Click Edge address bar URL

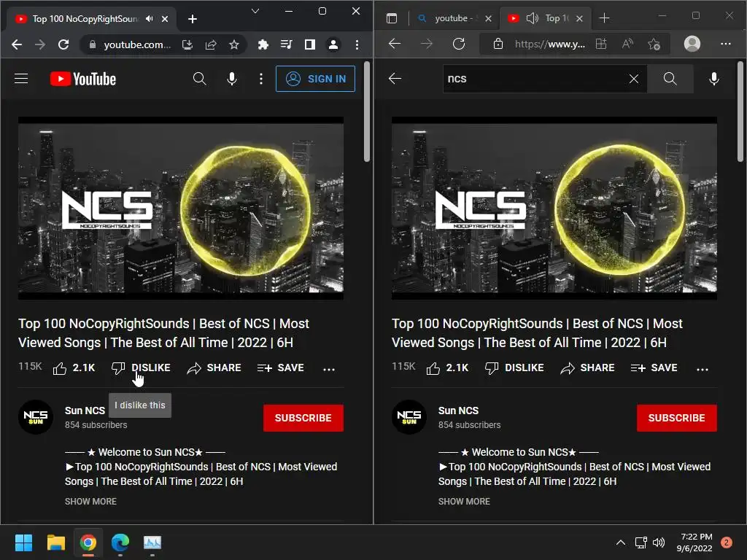coord(550,44)
